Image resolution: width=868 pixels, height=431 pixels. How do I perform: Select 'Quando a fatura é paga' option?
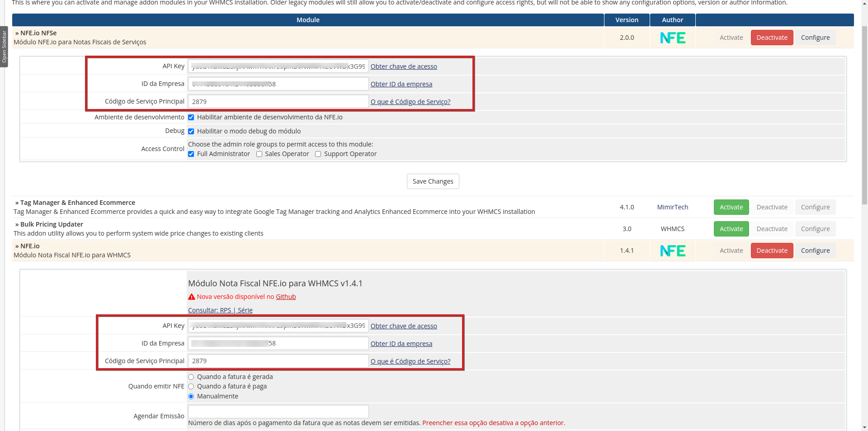click(191, 387)
